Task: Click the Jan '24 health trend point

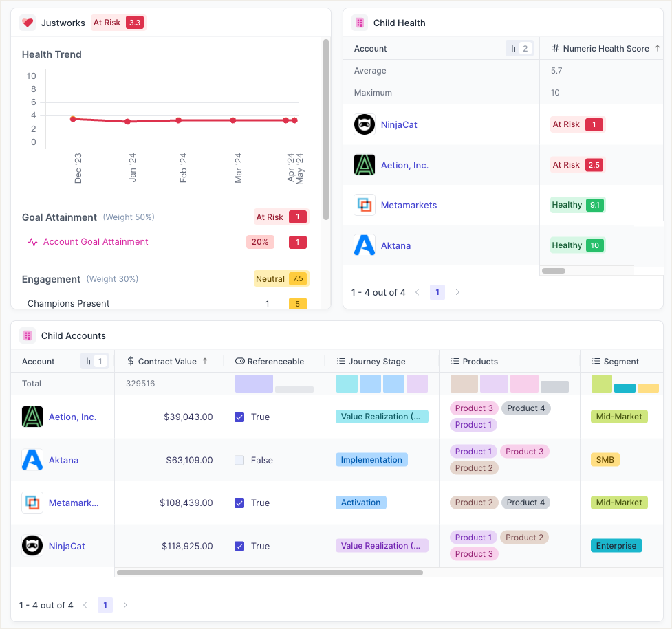Action: (x=127, y=122)
